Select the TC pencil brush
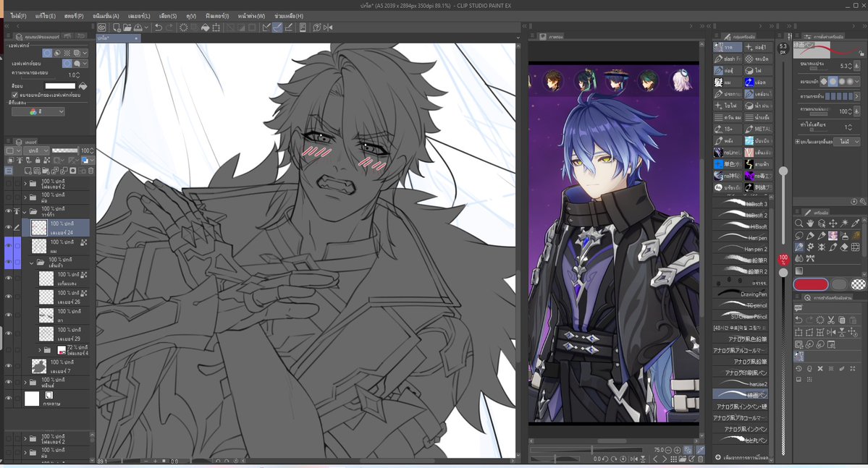 (x=741, y=305)
